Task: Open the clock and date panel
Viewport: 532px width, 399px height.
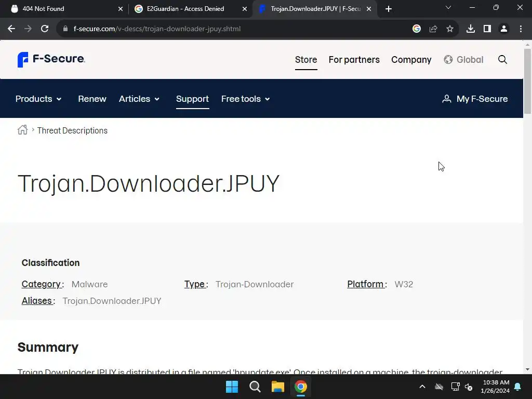Action: point(495,387)
